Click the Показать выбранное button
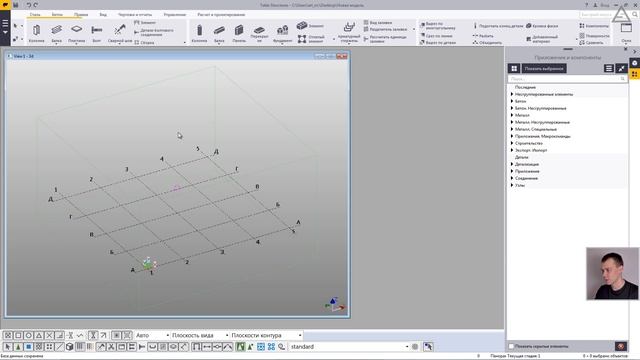Screen dimensions: 640x360 coord(544,68)
